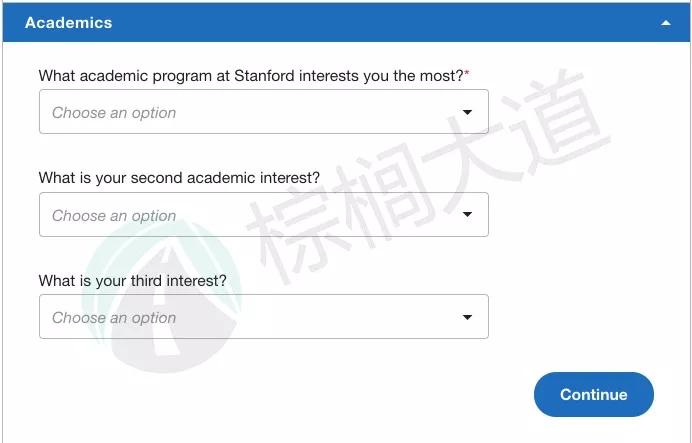The image size is (692, 443).
Task: Click the Stanford academic program question label
Action: pos(250,76)
